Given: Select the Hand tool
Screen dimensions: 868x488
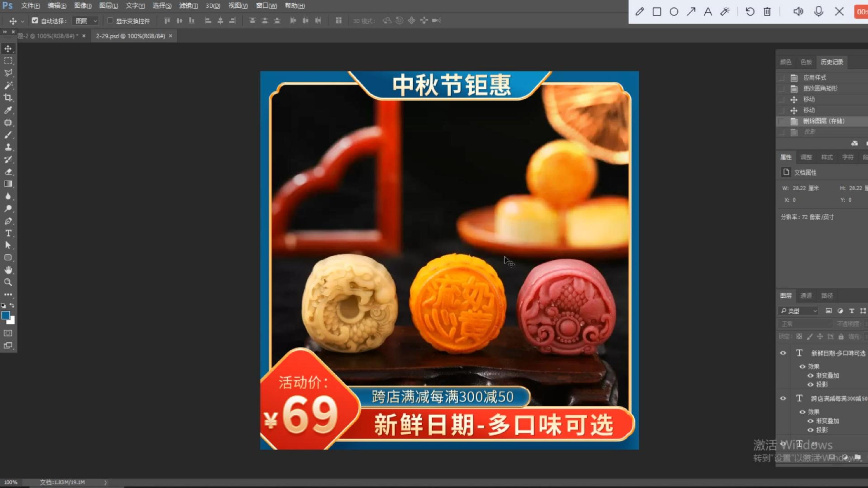Looking at the screenshot, I should tap(8, 270).
